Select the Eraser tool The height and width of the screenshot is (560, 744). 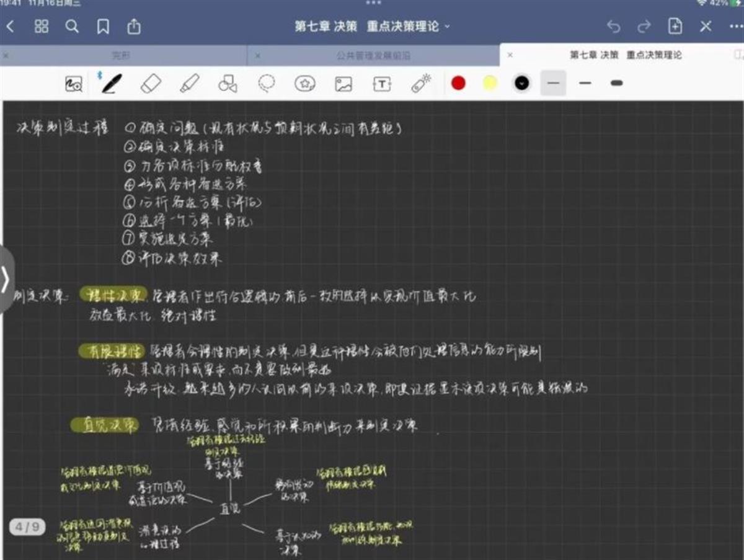(151, 83)
